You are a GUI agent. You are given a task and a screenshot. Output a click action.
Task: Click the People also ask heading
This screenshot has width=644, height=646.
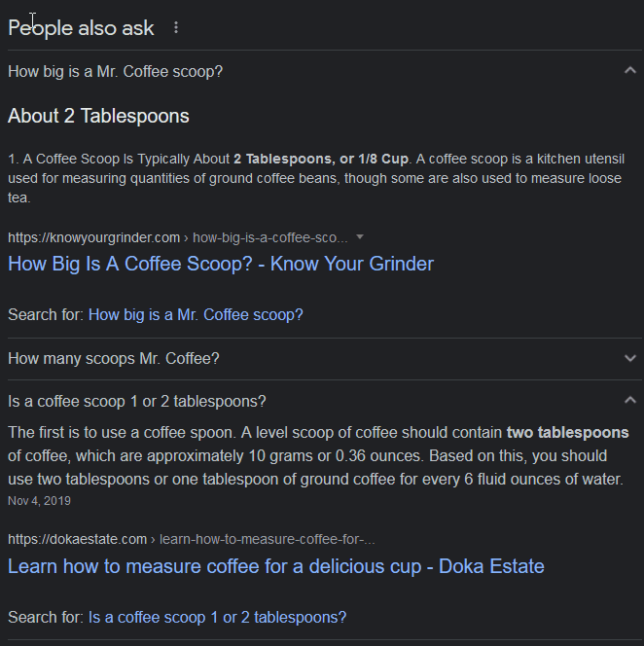click(x=81, y=28)
